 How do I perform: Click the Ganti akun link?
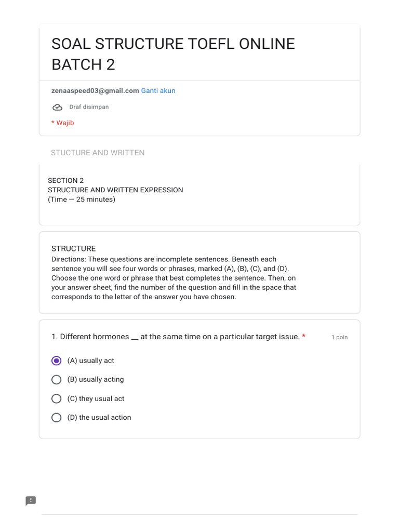click(158, 90)
